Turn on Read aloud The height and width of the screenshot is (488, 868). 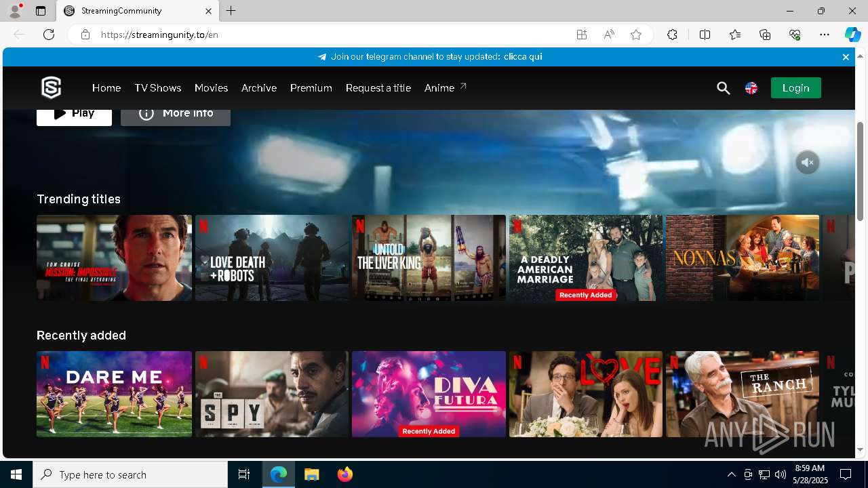(609, 35)
